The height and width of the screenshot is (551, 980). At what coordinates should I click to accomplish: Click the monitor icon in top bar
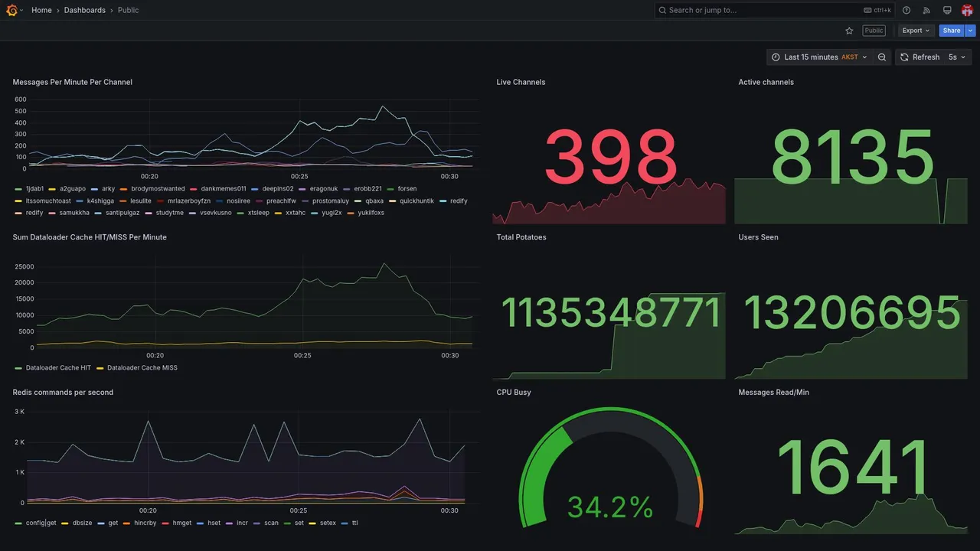[947, 10]
